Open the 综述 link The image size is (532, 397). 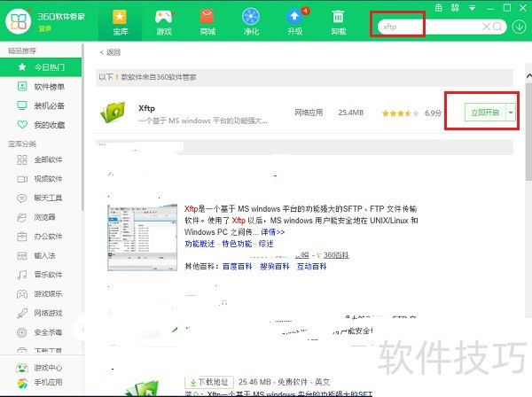[266, 244]
